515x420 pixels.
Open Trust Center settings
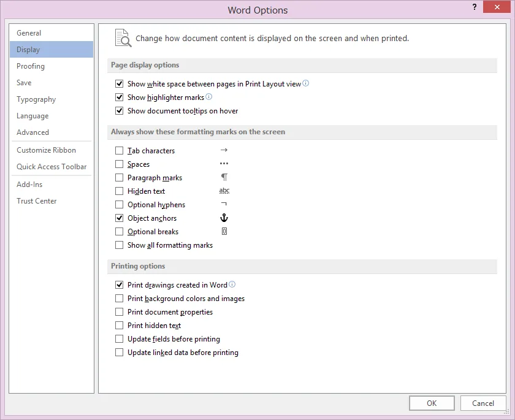(x=51, y=200)
